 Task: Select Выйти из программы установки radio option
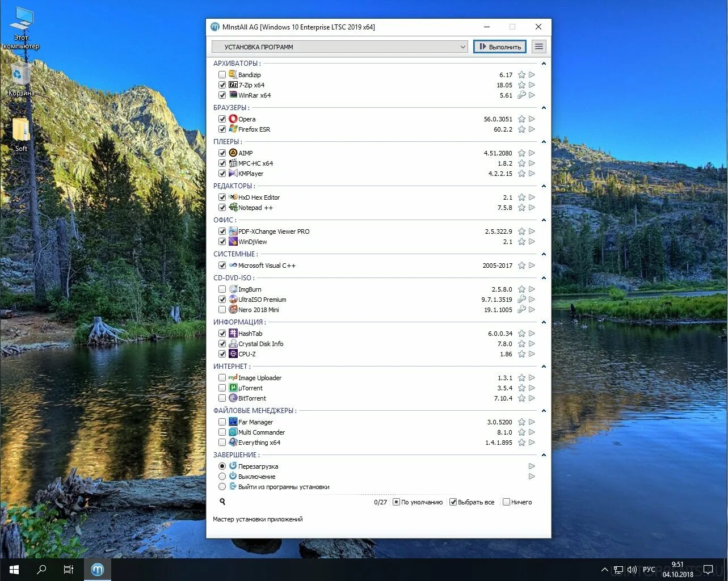tap(222, 487)
